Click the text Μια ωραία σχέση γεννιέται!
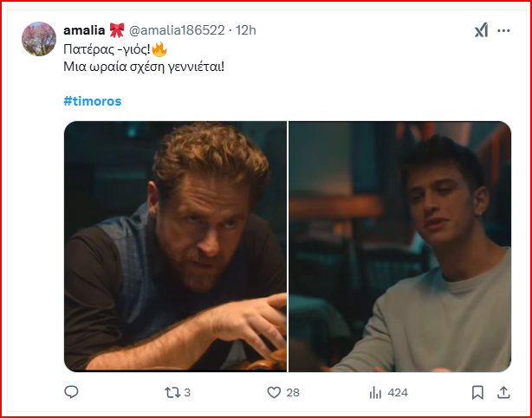 [144, 66]
